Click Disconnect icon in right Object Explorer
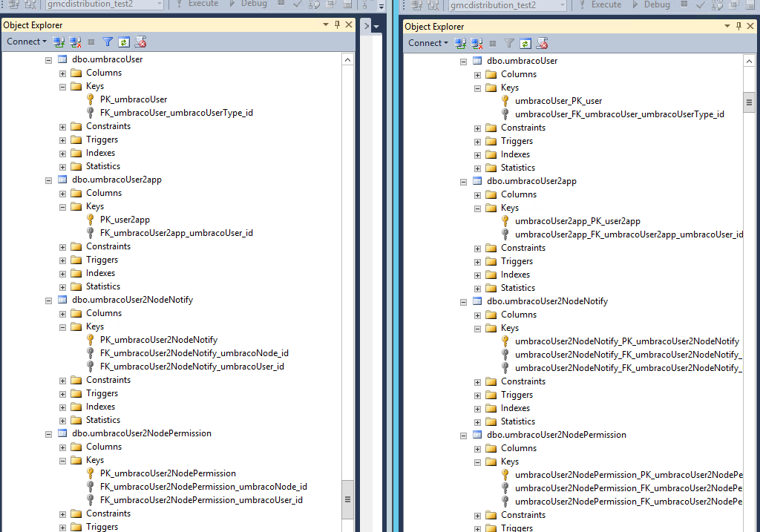This screenshot has height=532, width=760. click(477, 44)
